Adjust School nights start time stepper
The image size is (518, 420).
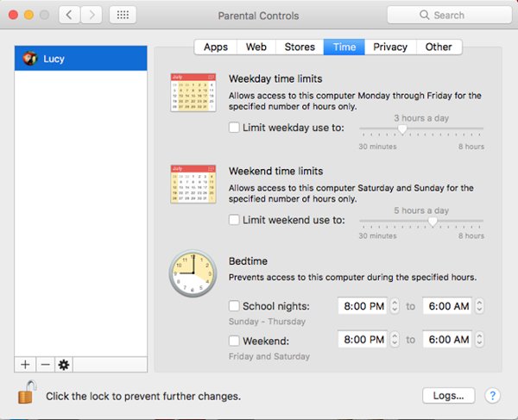(x=395, y=306)
